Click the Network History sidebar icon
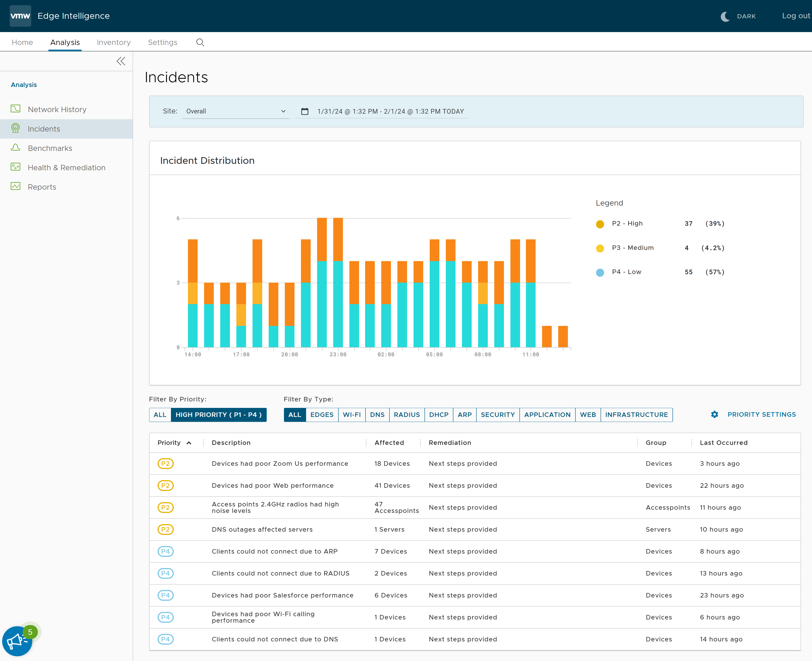Image resolution: width=812 pixels, height=661 pixels. 16,109
